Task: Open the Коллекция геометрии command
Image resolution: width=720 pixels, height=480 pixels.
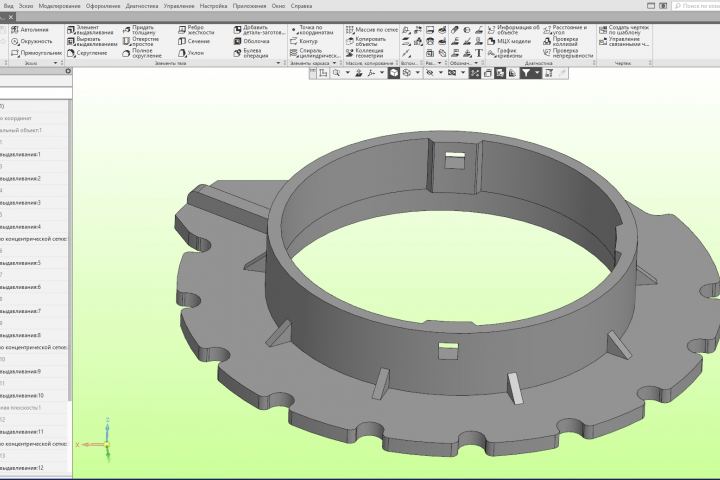Action: (365, 53)
